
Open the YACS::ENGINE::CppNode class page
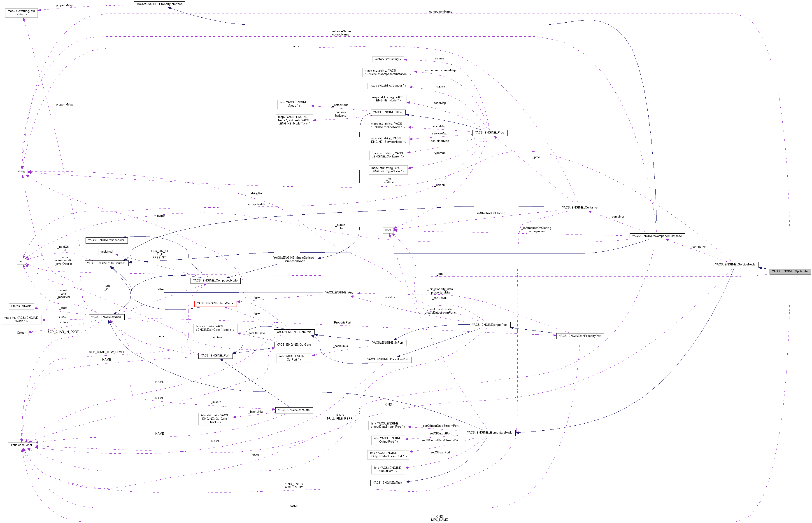[x=791, y=271]
